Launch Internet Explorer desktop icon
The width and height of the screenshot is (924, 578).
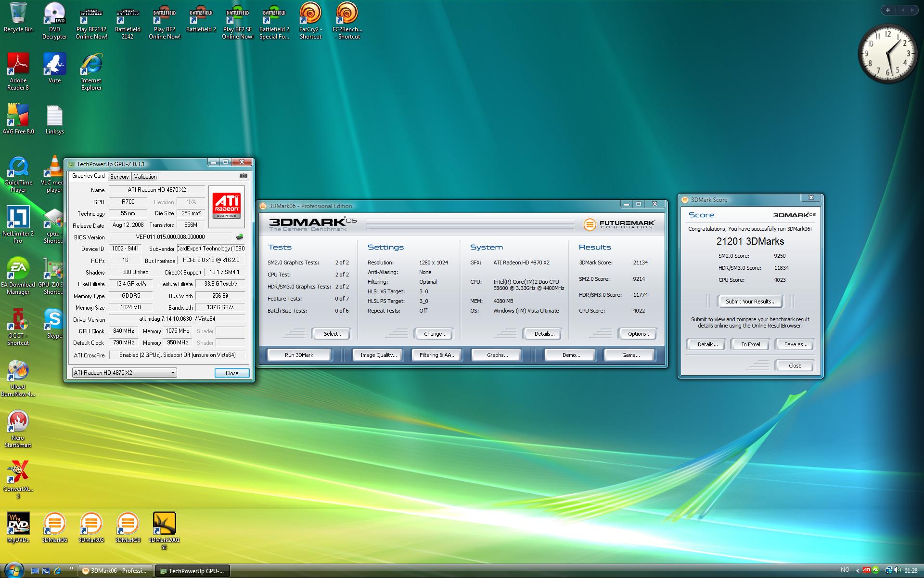tap(91, 71)
